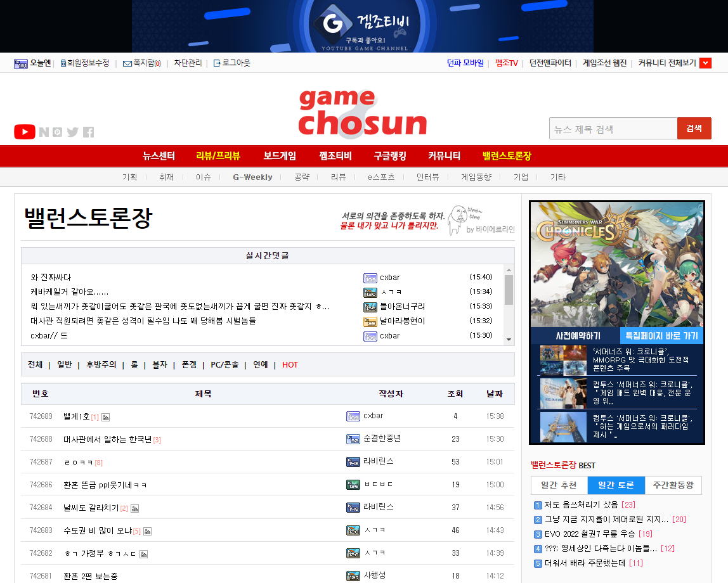
Task: Click the Naver 'N' social icon
Action: click(44, 132)
